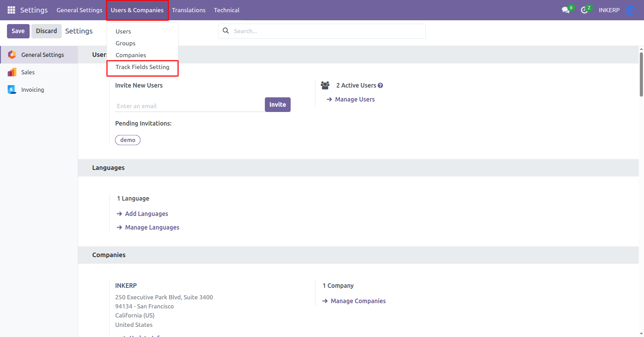Click the 2 Active Users text
The image size is (644, 337).
click(x=356, y=85)
